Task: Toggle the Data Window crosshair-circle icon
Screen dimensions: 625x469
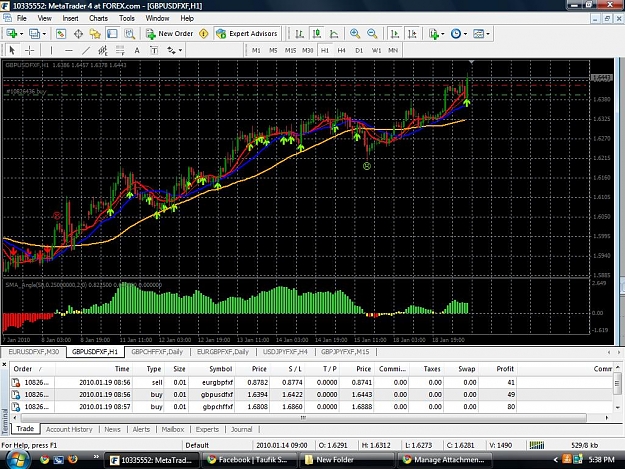Action: point(78,34)
